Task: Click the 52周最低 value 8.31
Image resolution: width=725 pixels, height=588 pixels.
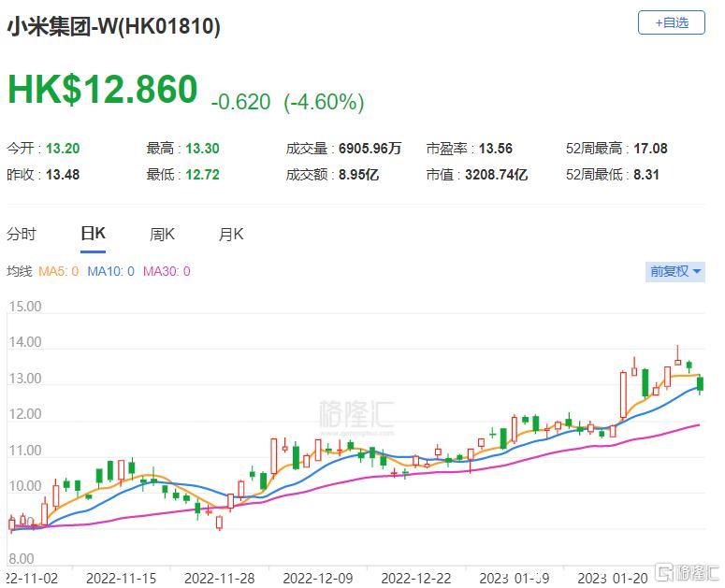Action: click(646, 175)
